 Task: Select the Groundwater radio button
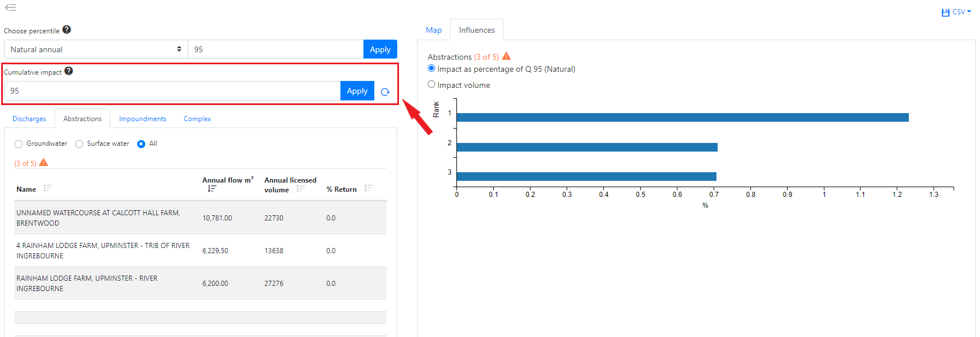tap(18, 144)
